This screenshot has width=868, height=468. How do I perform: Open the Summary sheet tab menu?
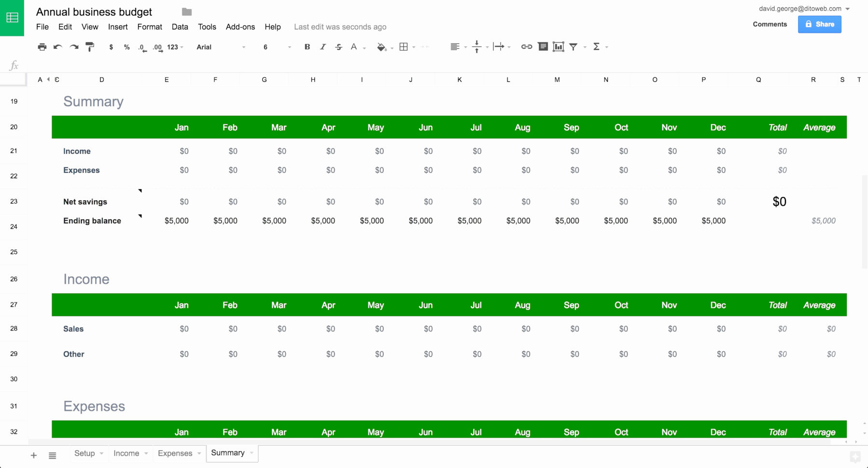(x=252, y=453)
